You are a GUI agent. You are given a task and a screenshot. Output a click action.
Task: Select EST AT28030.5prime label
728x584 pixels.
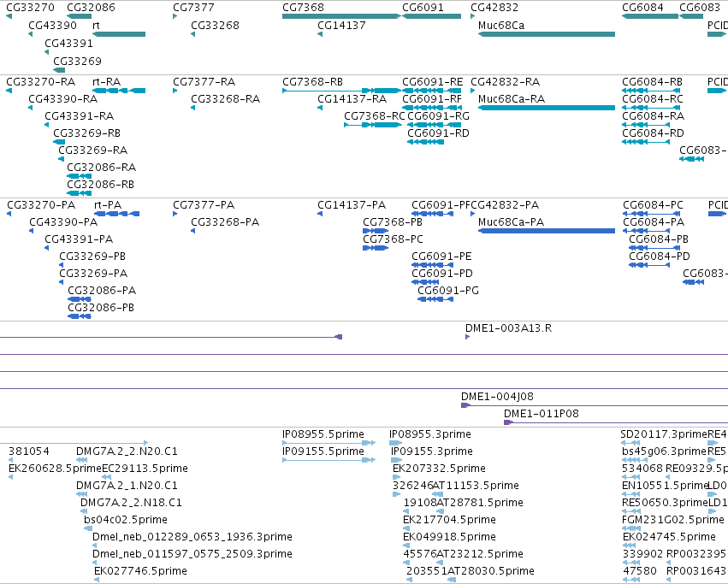(x=491, y=571)
